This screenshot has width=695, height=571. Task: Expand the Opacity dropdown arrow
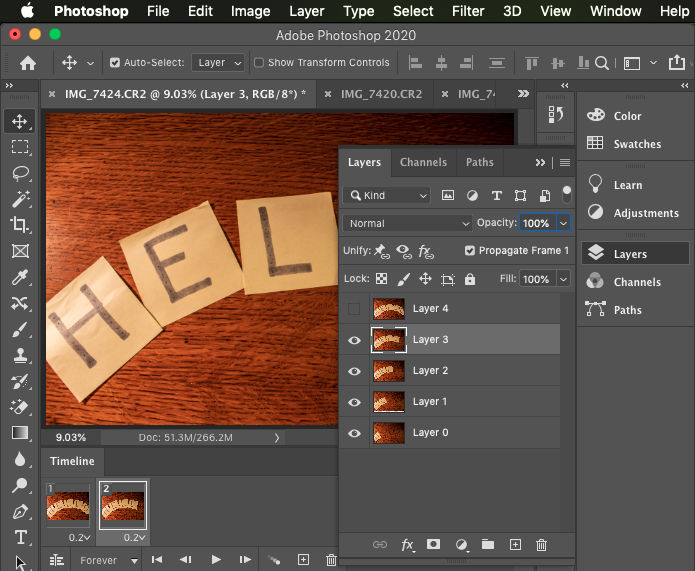click(x=563, y=223)
